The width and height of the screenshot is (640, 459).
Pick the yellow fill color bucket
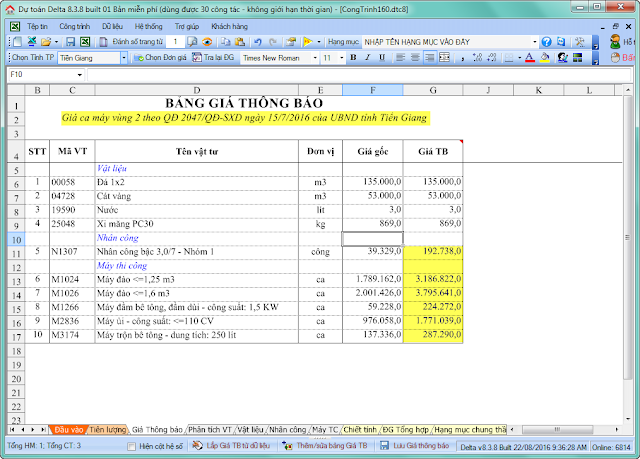[544, 58]
